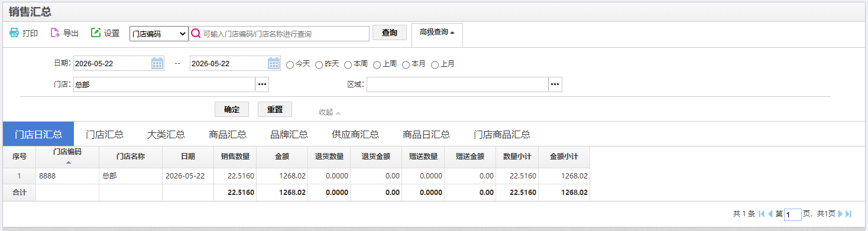Click store code cell 8888
868x231 pixels.
67,176
